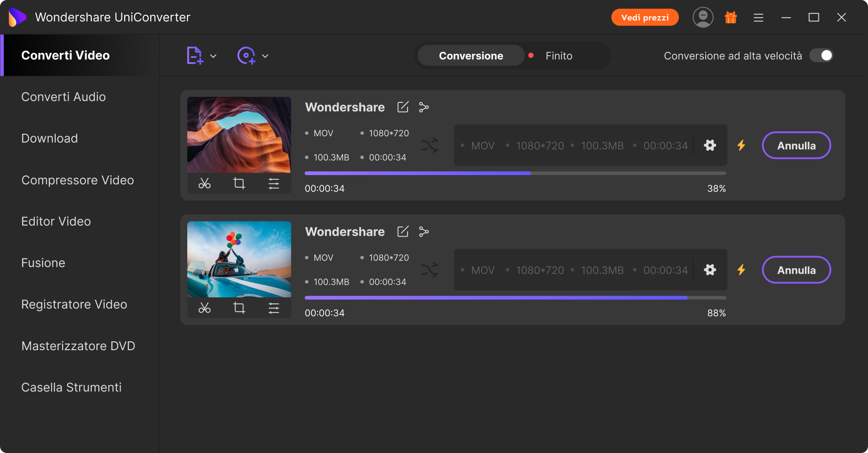Viewport: 868px width, 453px height.
Task: Rename first Wondershare file via edit icon
Action: 403,107
